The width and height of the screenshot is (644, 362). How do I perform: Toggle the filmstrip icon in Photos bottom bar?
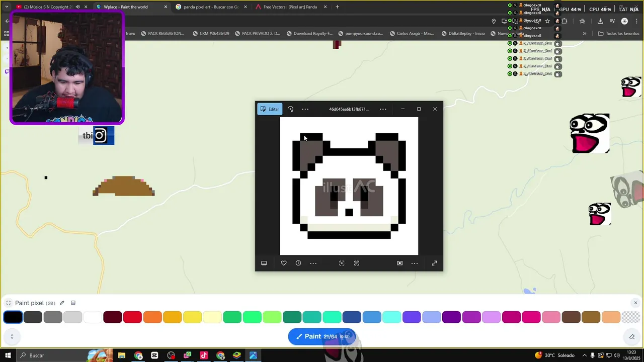click(264, 263)
